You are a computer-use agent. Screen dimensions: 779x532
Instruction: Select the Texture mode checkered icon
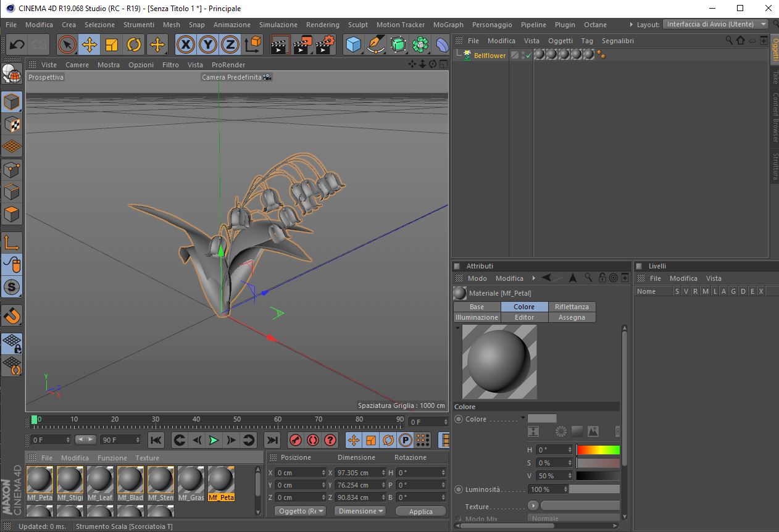(x=12, y=124)
